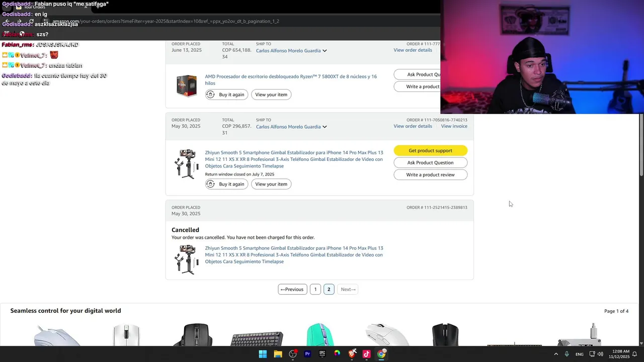Open View invoice for May 30 order

[x=454, y=126]
